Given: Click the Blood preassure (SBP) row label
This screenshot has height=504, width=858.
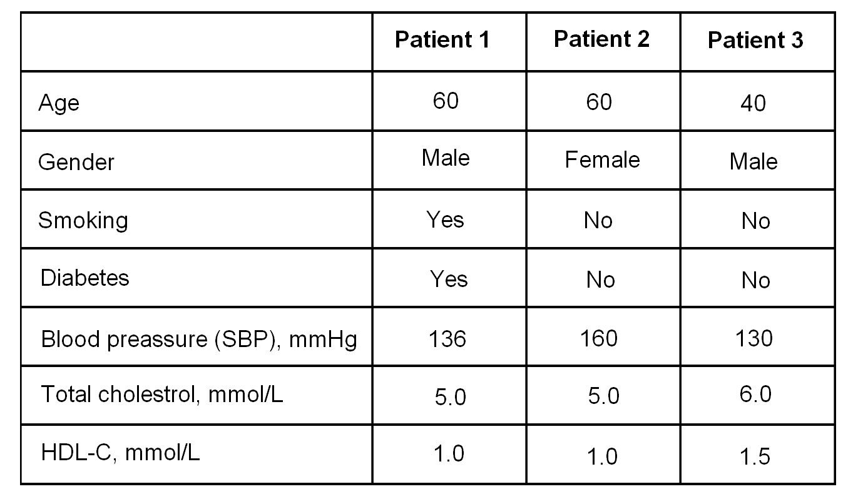Looking at the screenshot, I should pyautogui.click(x=199, y=338).
